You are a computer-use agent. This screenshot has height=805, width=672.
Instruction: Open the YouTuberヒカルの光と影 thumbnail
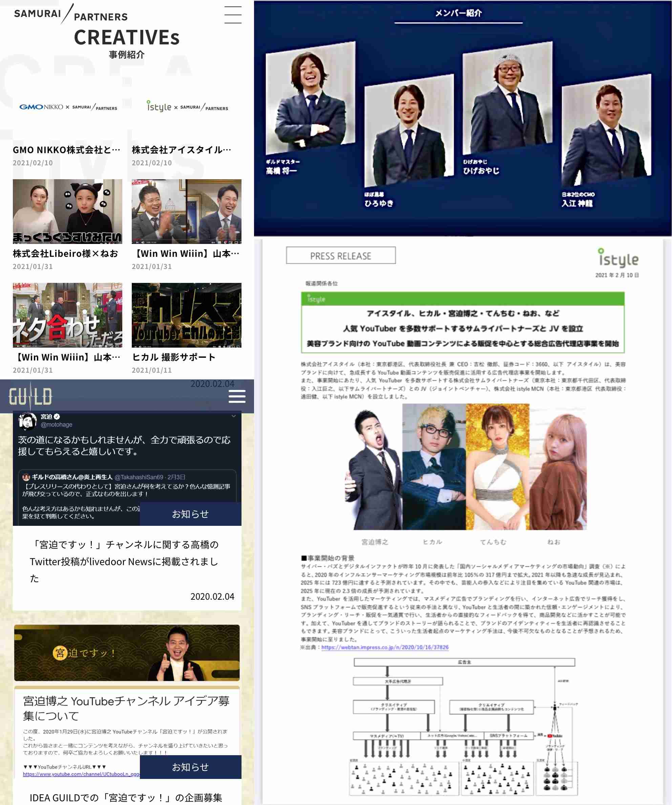pos(187,315)
